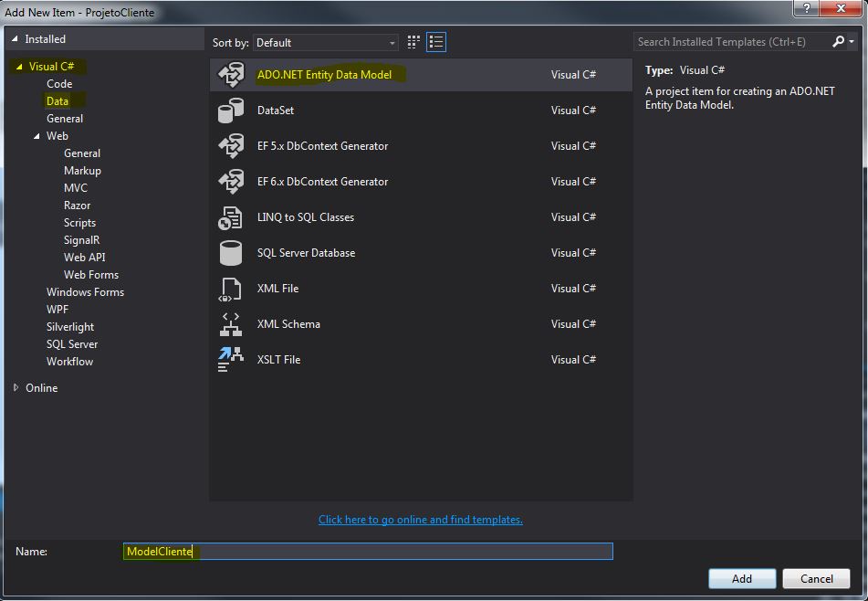Click inside the Name text field
Image resolution: width=868 pixels, height=601 pixels.
tap(365, 552)
